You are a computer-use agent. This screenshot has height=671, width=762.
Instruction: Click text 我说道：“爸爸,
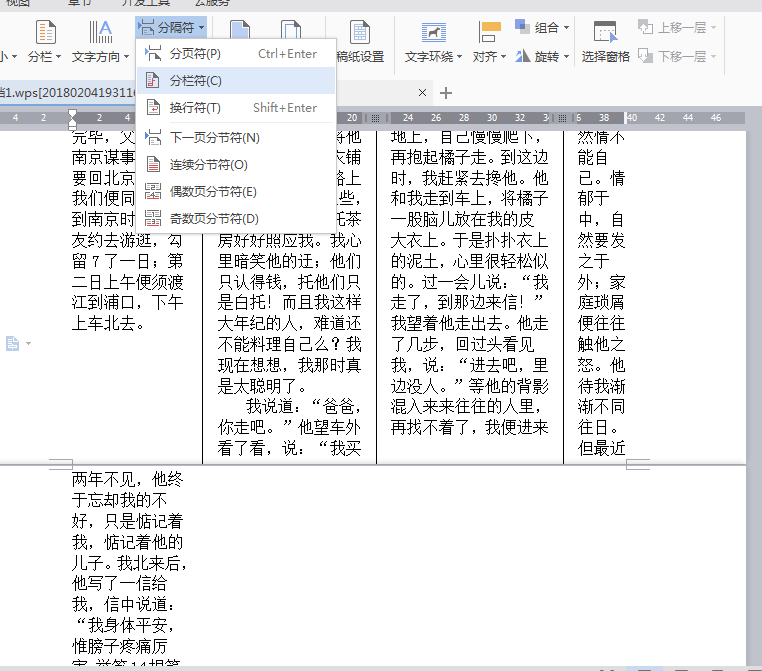point(303,407)
